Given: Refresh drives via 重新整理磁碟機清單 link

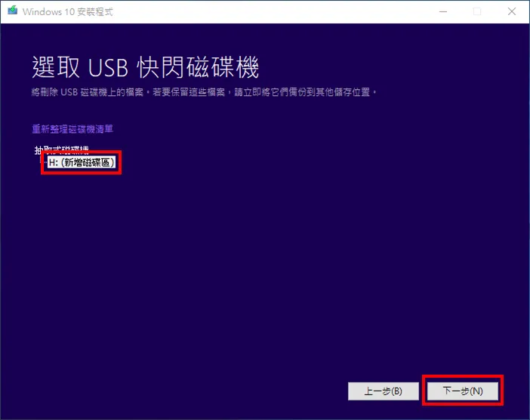Looking at the screenshot, I should pyautogui.click(x=72, y=129).
